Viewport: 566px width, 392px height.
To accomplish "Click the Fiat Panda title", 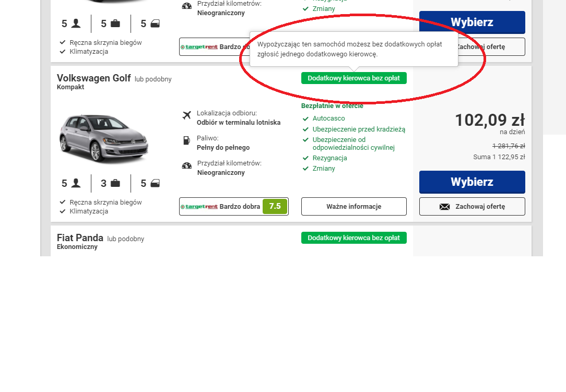I will coord(80,238).
